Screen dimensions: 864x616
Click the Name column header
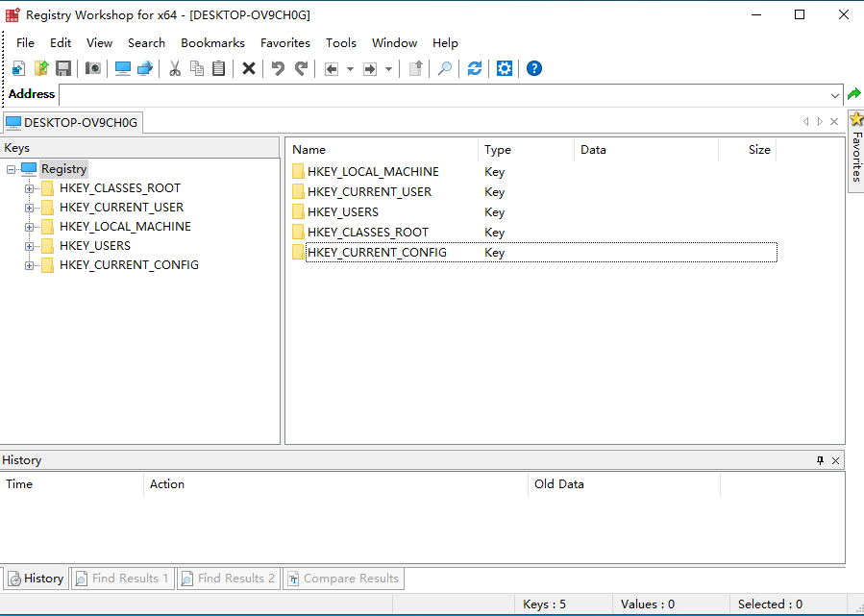tap(309, 150)
